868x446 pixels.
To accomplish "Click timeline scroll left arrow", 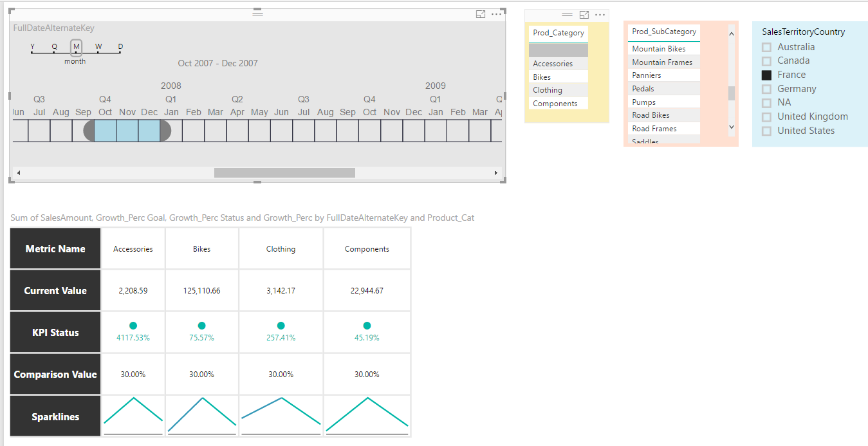I will tap(18, 173).
